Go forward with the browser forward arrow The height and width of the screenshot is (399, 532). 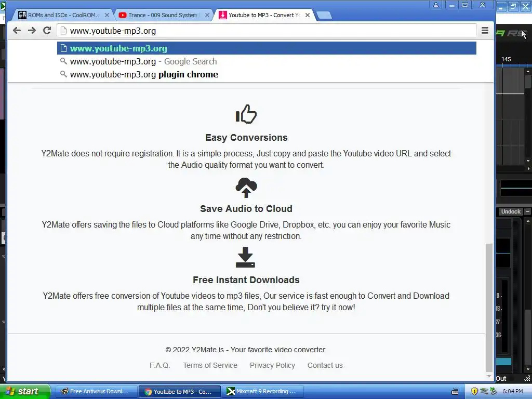coord(32,31)
